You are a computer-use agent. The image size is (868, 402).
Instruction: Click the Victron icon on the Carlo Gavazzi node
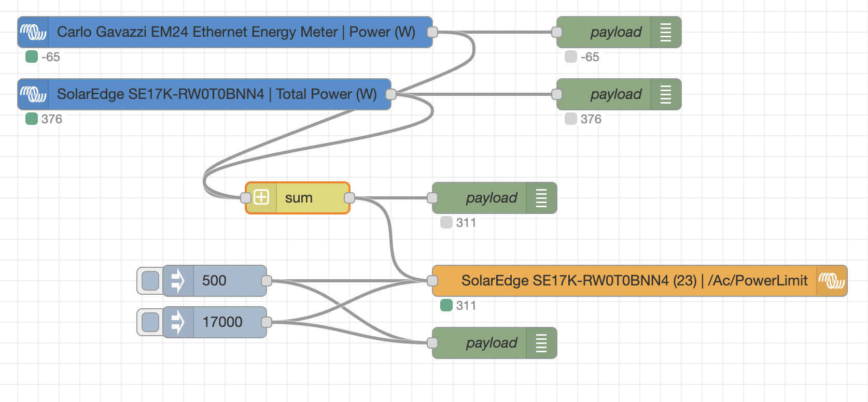tap(33, 32)
